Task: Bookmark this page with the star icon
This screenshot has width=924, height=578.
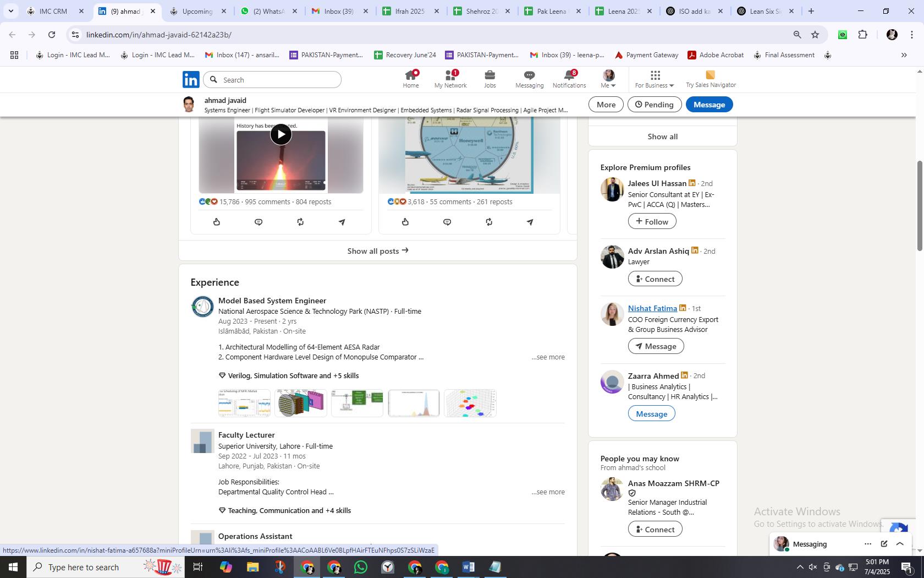Action: 815,35
